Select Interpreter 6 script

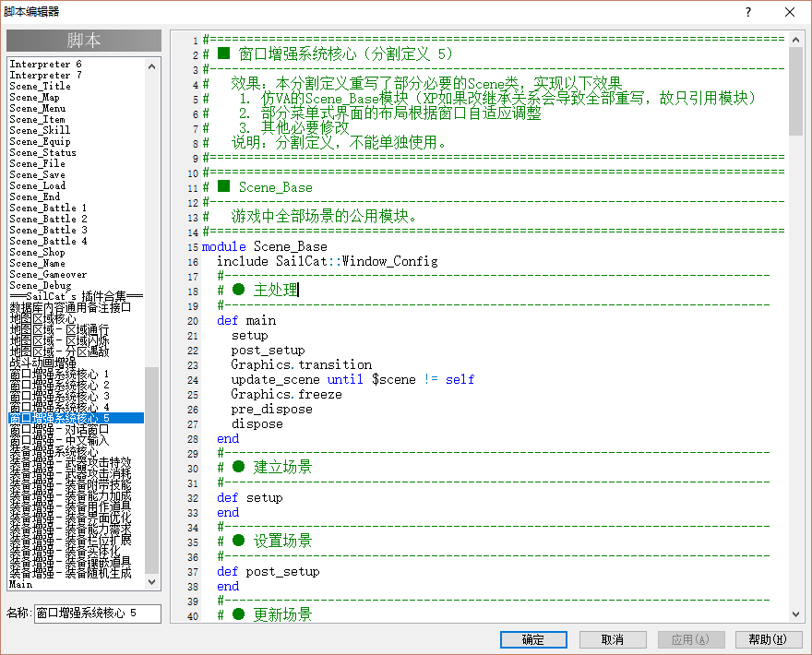[x=45, y=65]
